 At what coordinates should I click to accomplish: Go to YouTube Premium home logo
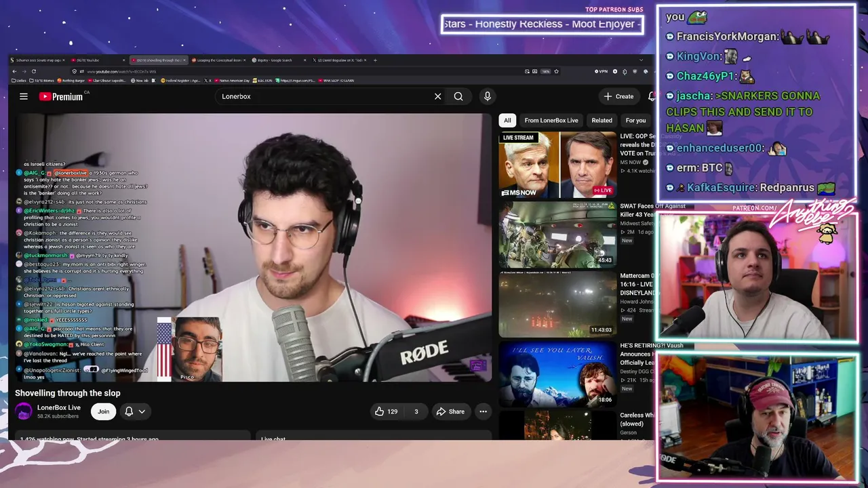pos(61,96)
